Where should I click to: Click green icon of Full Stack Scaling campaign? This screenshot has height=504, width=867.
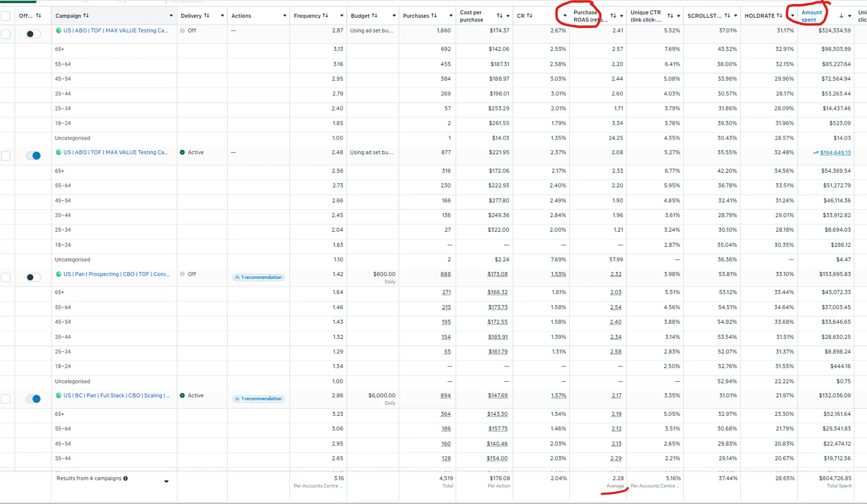click(x=59, y=395)
